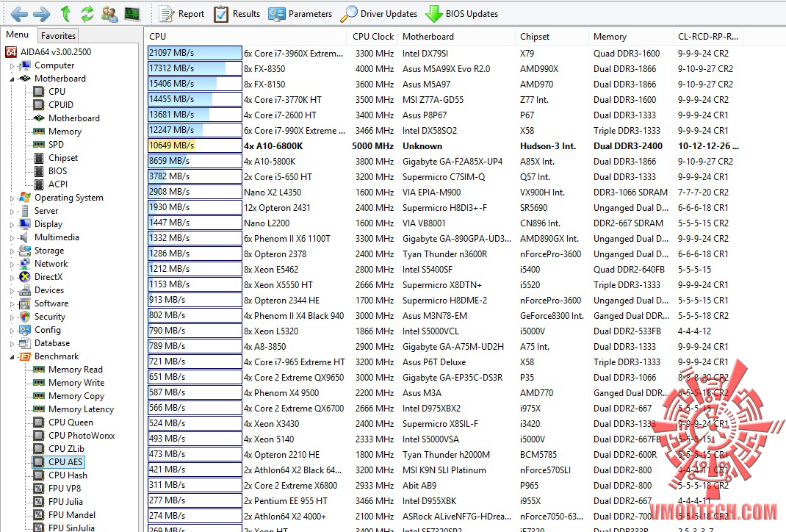
Task: Select the FPU Julia benchmark
Action: pos(58,501)
